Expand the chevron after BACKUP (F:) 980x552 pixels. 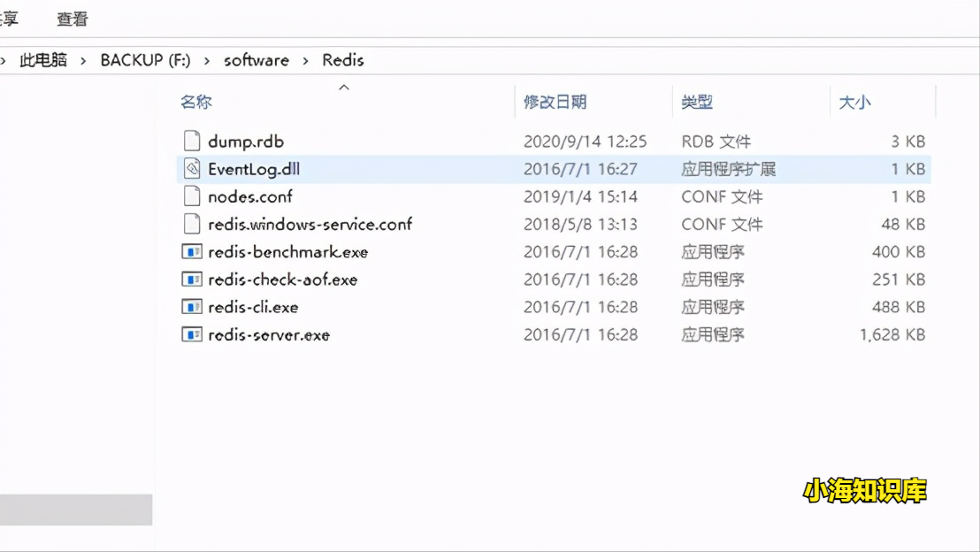tap(207, 61)
